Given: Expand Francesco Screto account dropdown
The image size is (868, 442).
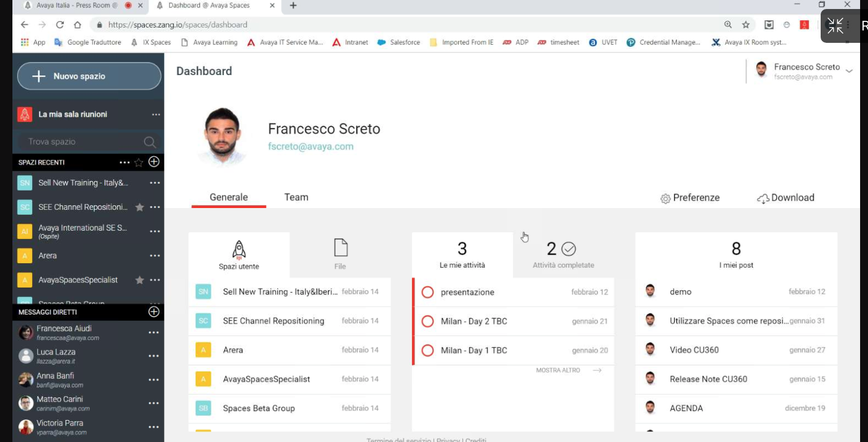Looking at the screenshot, I should point(849,71).
